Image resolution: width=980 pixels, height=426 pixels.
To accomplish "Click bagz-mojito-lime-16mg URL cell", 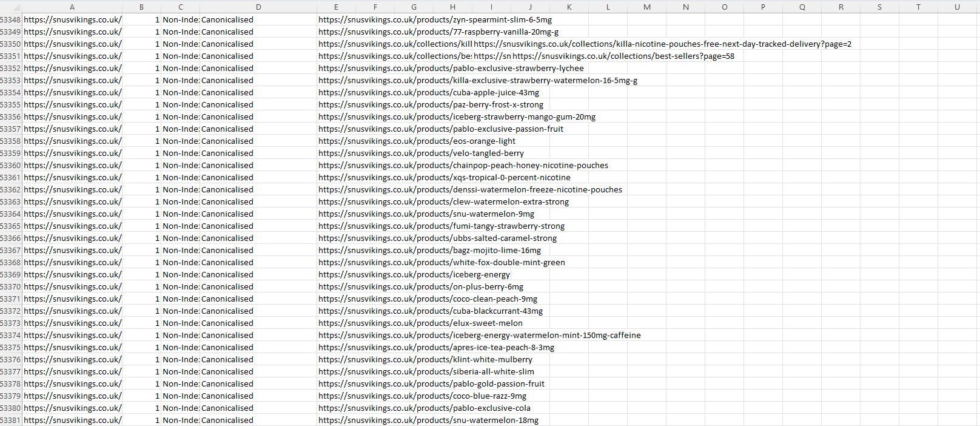I will click(429, 250).
